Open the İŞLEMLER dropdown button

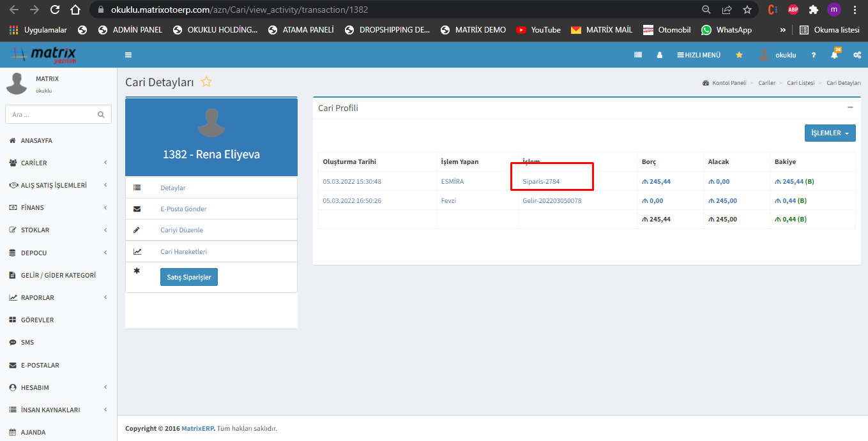pos(830,133)
